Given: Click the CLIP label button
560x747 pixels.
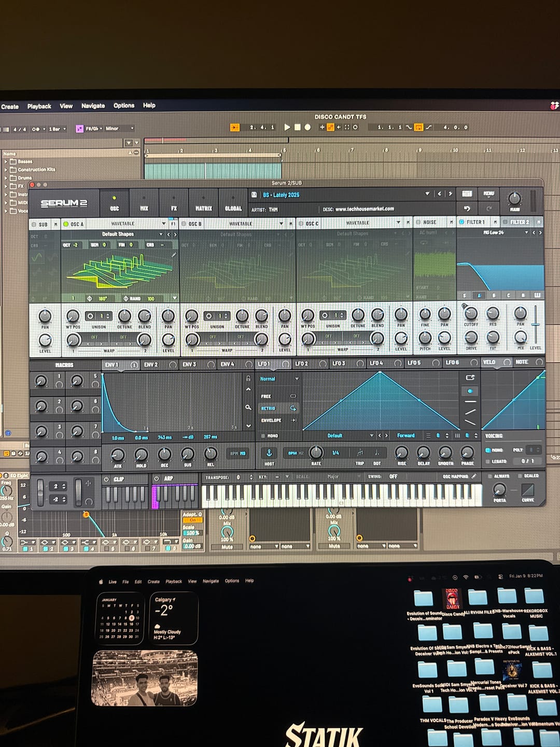Looking at the screenshot, I should [x=119, y=479].
